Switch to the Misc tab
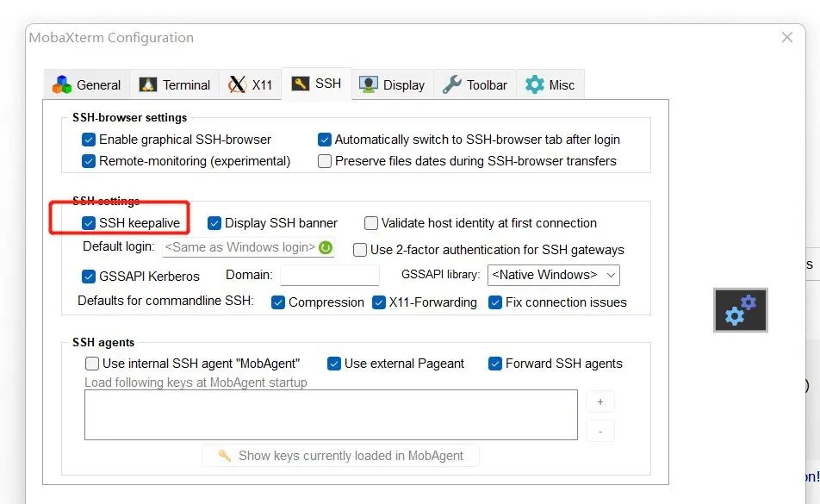This screenshot has width=820, height=504. pyautogui.click(x=550, y=84)
